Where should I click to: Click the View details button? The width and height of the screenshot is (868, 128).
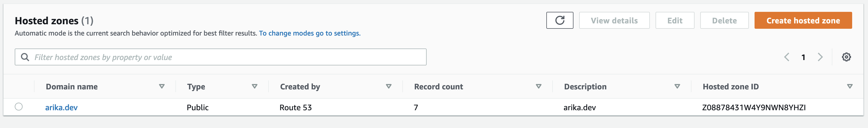(614, 21)
